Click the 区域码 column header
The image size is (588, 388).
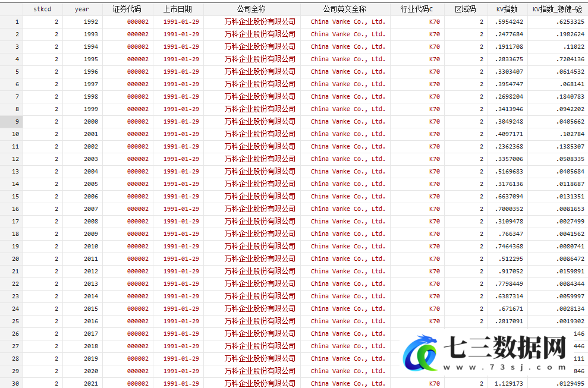pyautogui.click(x=466, y=9)
